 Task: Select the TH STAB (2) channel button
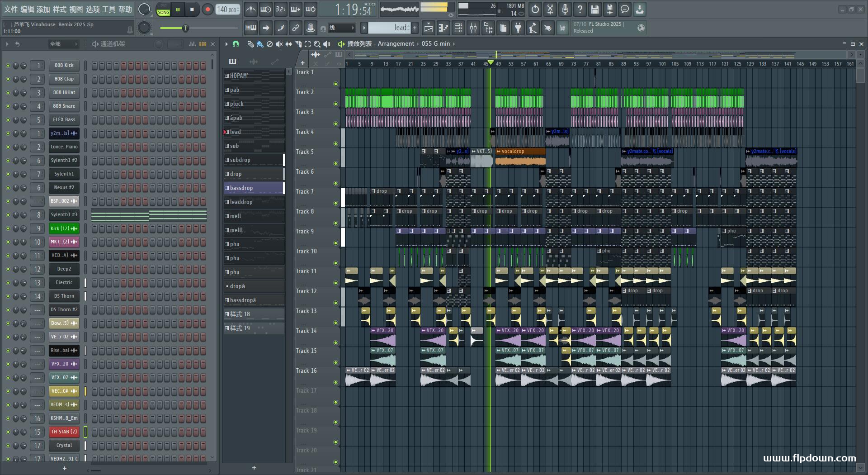click(64, 432)
